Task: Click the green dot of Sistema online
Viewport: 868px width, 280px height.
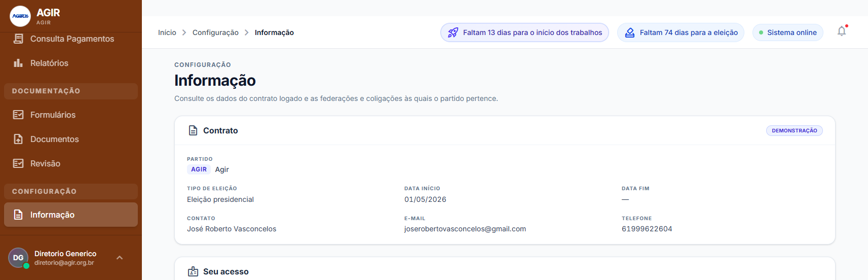Action: (761, 32)
